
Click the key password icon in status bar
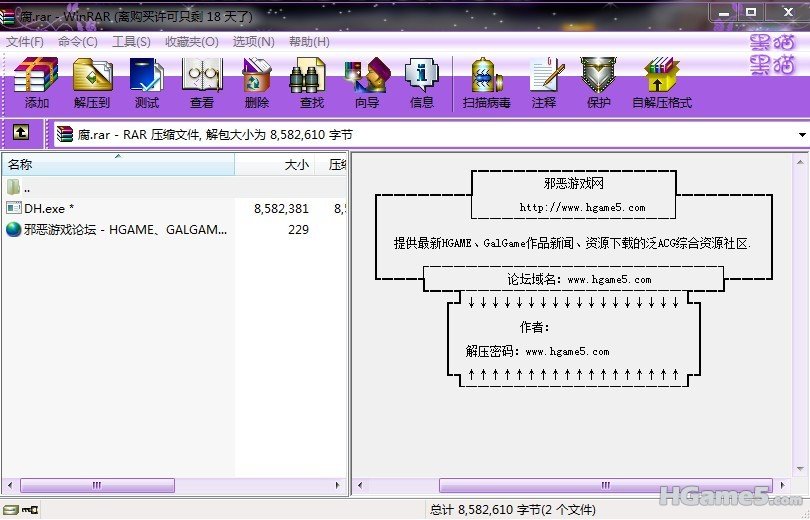coord(30,510)
